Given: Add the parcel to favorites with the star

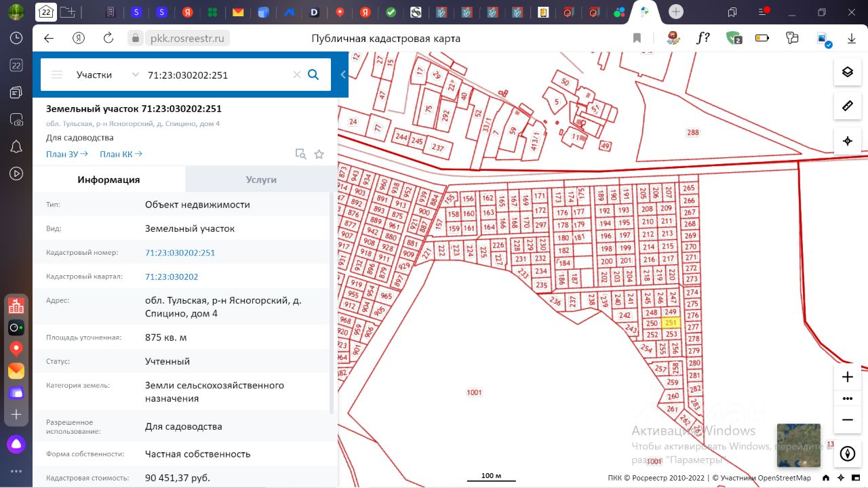Looking at the screenshot, I should (319, 154).
